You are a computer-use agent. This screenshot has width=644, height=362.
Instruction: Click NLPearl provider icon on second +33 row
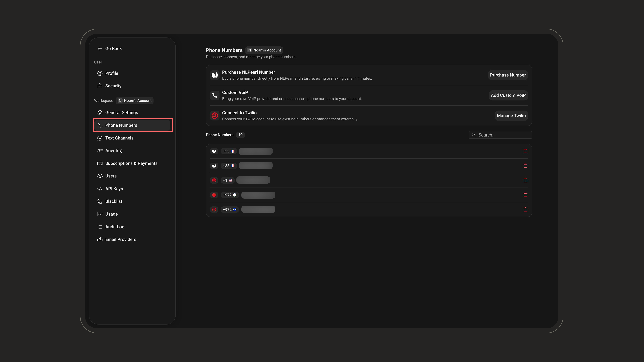(214, 166)
